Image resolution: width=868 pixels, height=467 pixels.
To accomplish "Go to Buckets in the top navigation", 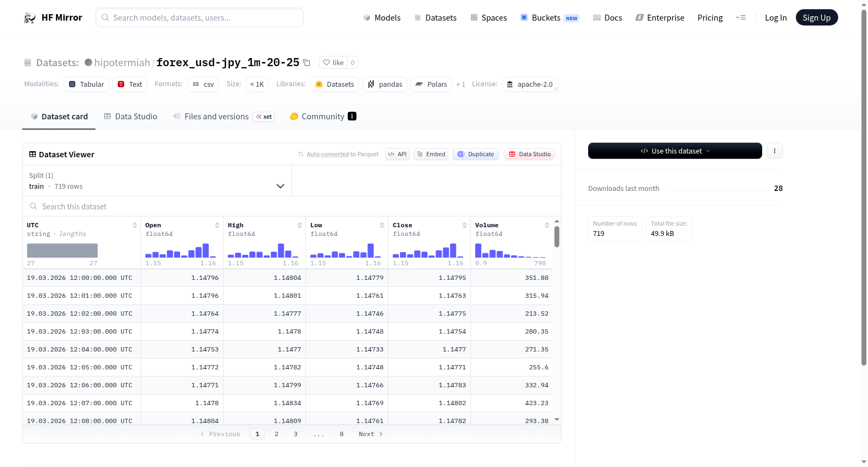I will tap(550, 18).
